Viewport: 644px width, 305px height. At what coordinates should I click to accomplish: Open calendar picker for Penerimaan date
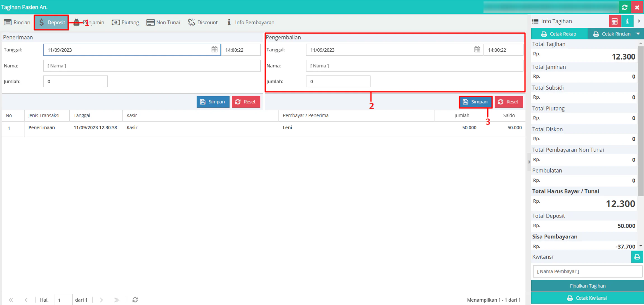214,50
